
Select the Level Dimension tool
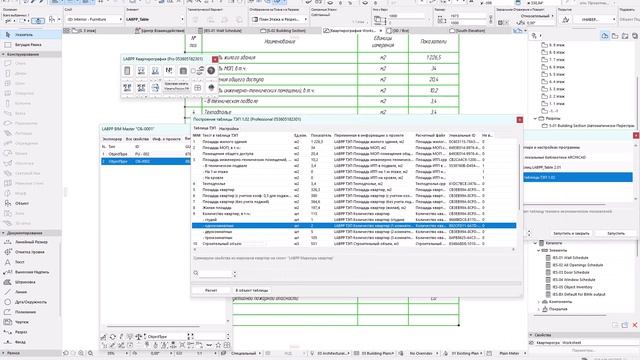pos(31,252)
